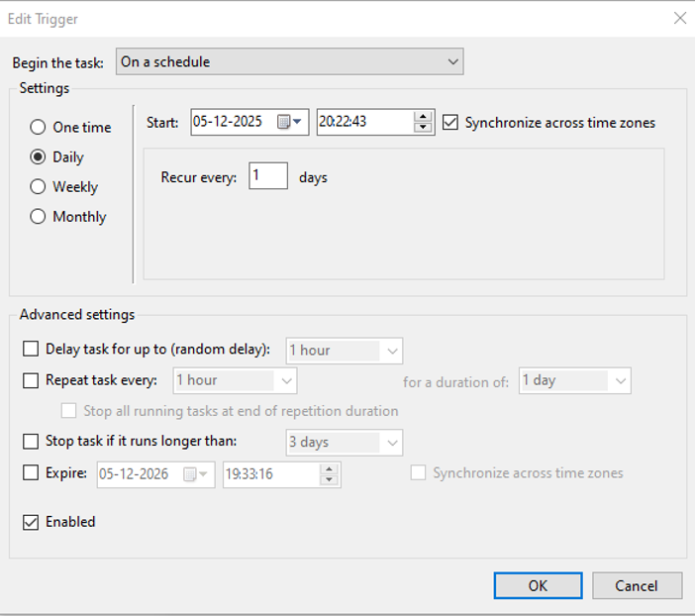Click the Cancel button
Screen dimensions: 695x616
[636, 585]
